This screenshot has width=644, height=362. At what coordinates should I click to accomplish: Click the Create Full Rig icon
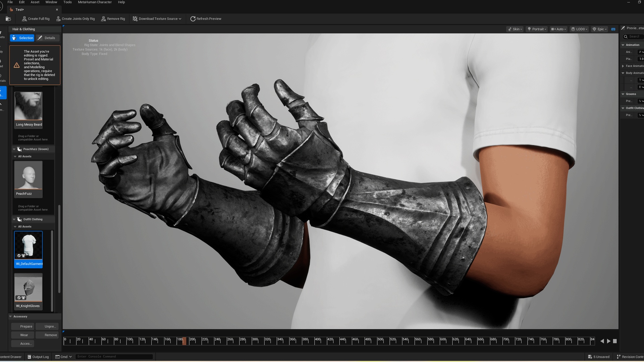(x=24, y=19)
